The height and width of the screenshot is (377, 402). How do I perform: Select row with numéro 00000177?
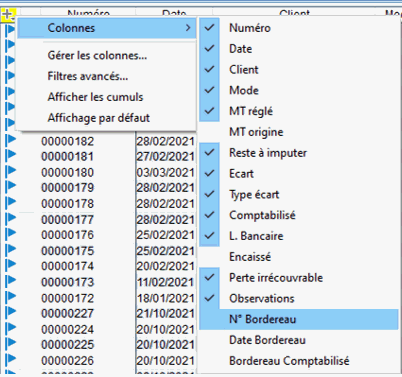tap(67, 220)
